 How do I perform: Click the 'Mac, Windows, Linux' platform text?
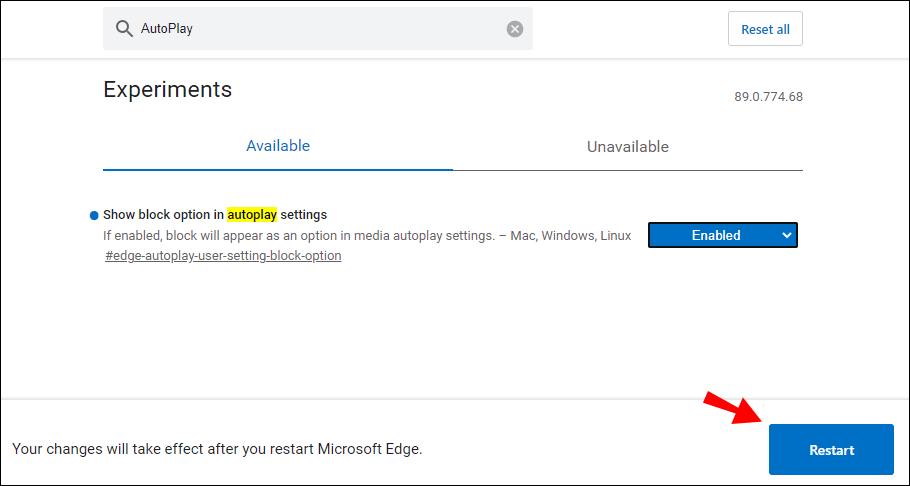pyautogui.click(x=571, y=236)
